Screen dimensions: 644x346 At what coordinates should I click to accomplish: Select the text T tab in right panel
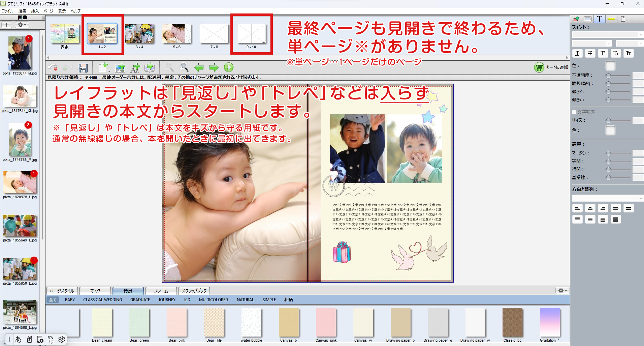[599, 19]
